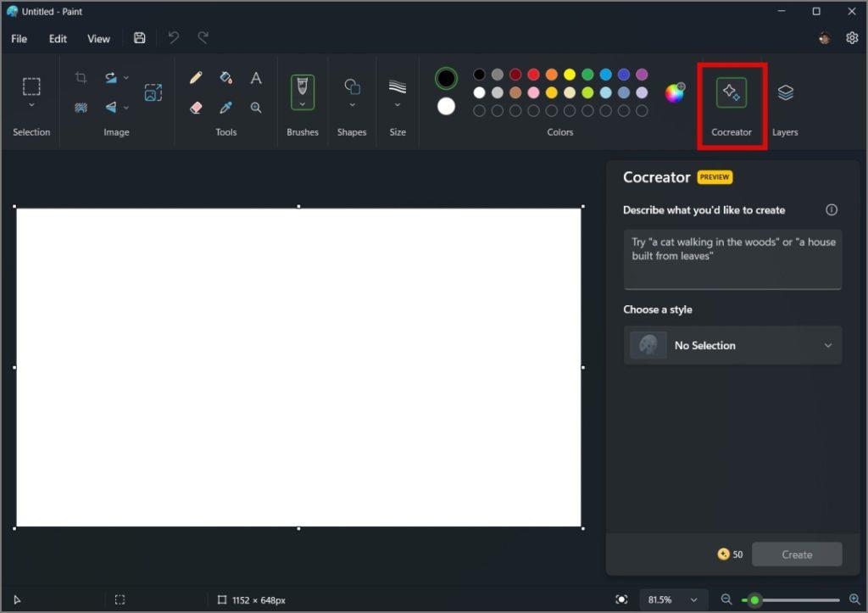Click the white drawing canvas

(x=298, y=367)
